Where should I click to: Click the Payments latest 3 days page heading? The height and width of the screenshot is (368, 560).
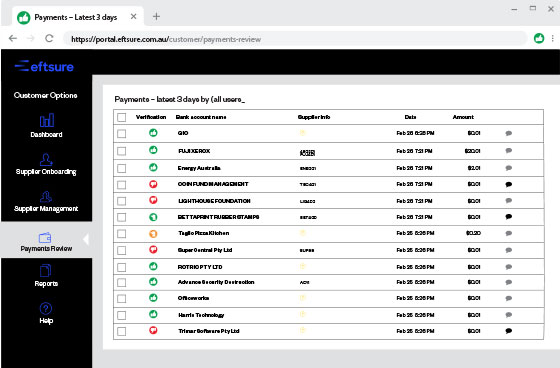pos(180,99)
